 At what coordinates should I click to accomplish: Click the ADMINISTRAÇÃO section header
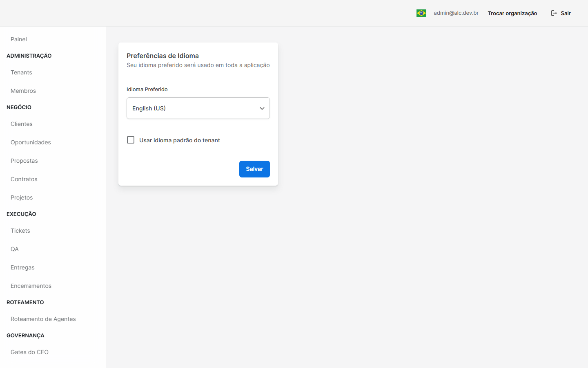[x=29, y=56]
